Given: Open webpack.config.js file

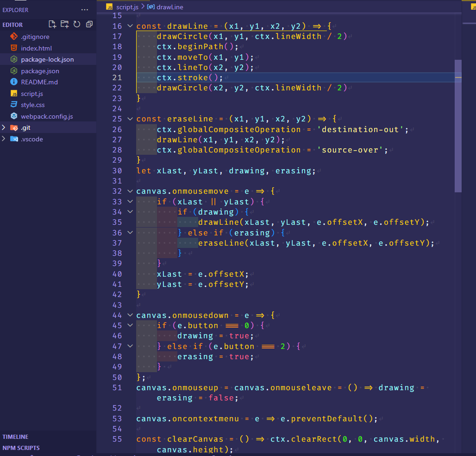Looking at the screenshot, I should 47,116.
